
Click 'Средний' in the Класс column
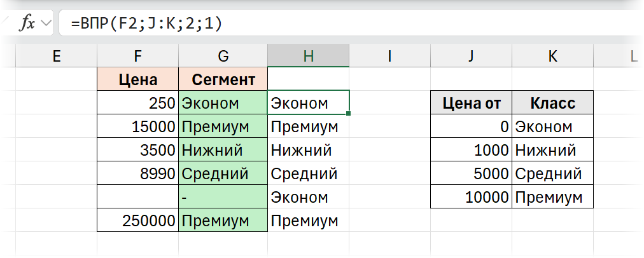coord(552,173)
